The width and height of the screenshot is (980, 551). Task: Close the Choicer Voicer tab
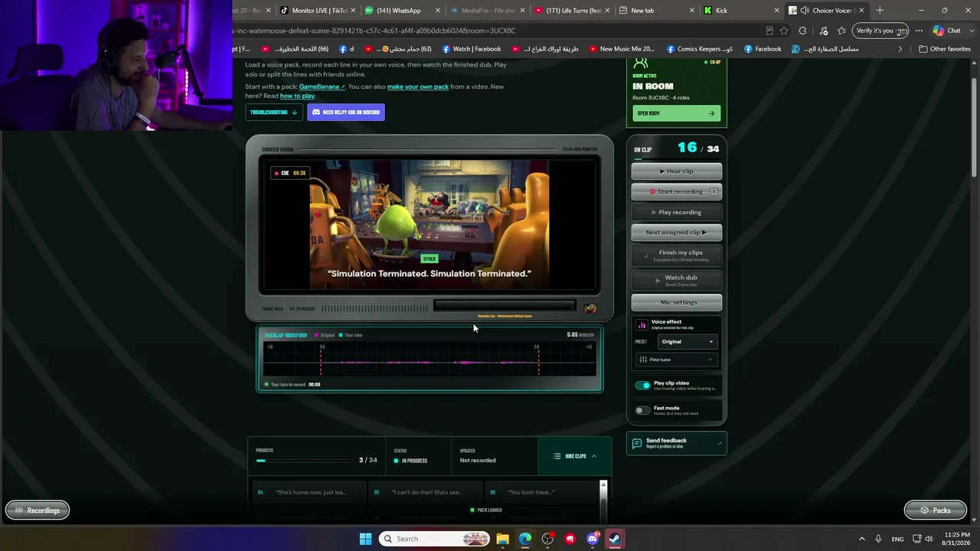point(861,11)
